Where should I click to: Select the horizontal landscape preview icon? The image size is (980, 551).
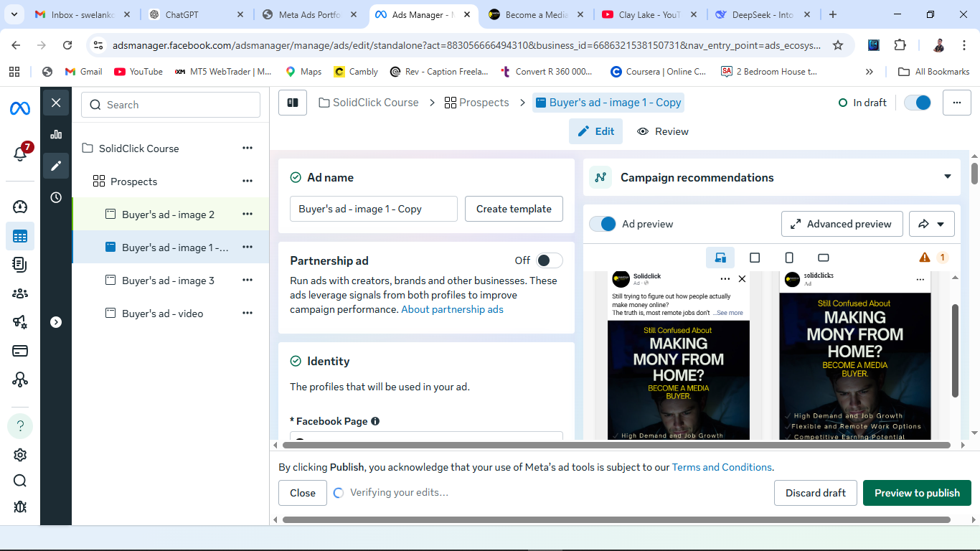[x=824, y=258]
